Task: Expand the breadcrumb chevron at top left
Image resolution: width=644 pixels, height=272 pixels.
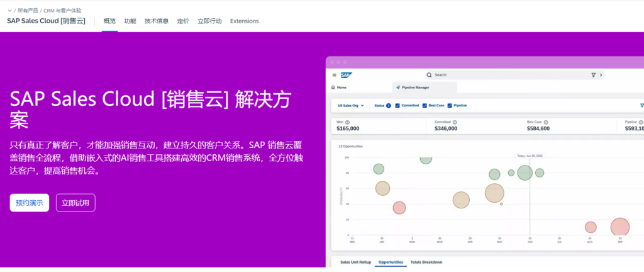Action: click(9, 11)
